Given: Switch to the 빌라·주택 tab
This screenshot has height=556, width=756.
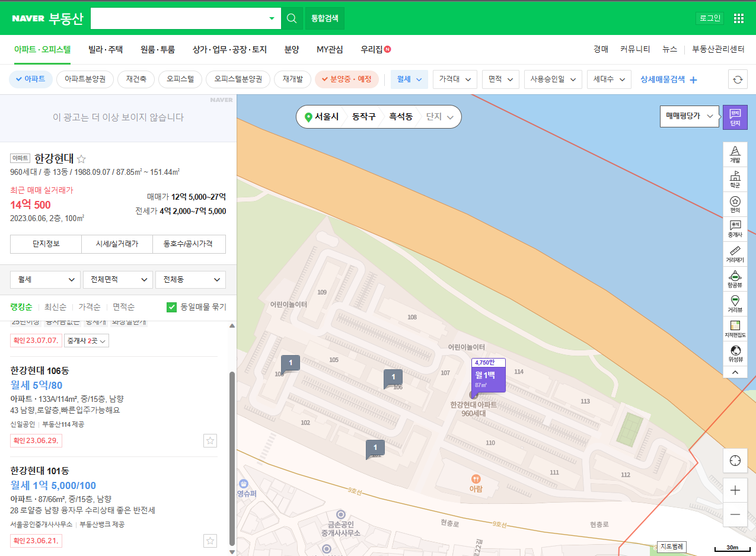Looking at the screenshot, I should coord(106,50).
